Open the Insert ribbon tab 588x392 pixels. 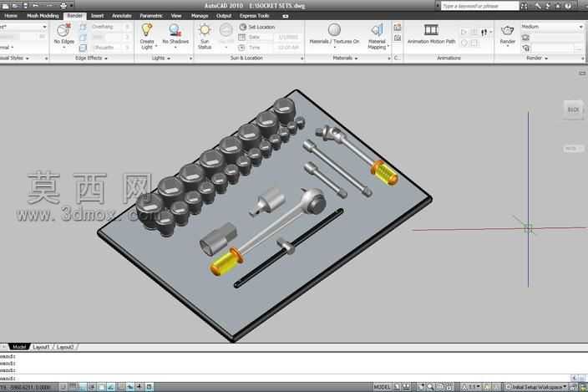pyautogui.click(x=97, y=16)
